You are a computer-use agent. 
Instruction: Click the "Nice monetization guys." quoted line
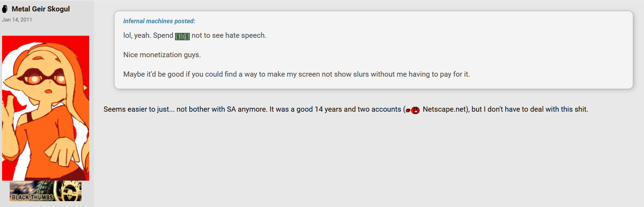[162, 55]
